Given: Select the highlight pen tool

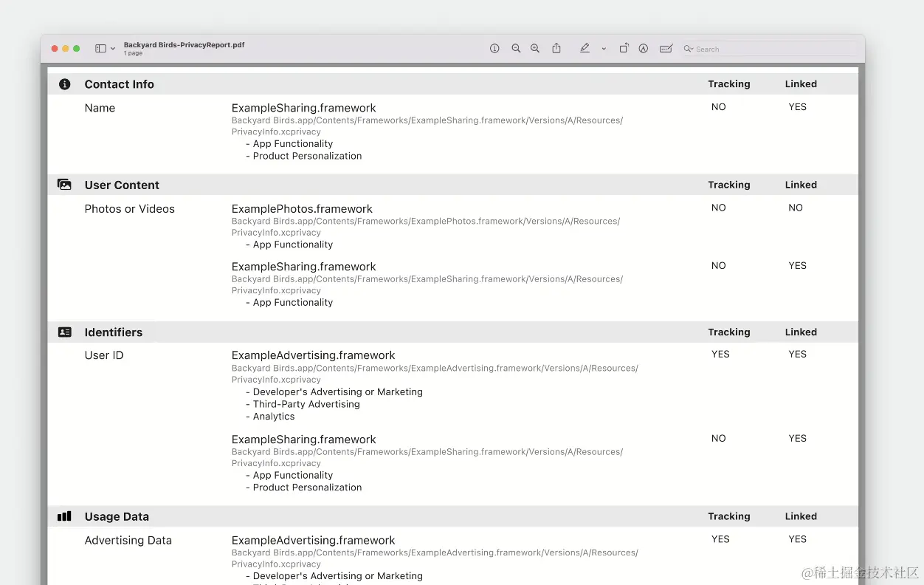Looking at the screenshot, I should point(585,49).
